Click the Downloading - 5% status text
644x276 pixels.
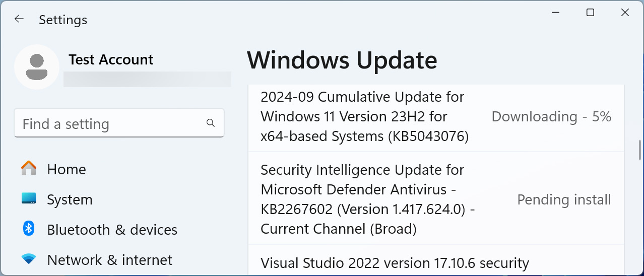pos(551,117)
